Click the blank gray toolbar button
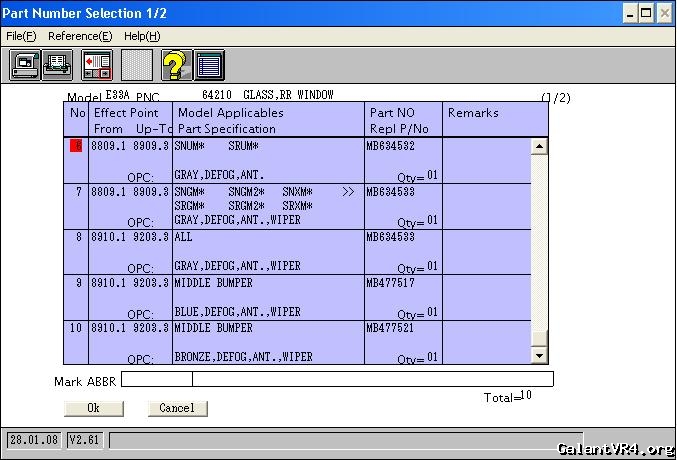 [137, 65]
